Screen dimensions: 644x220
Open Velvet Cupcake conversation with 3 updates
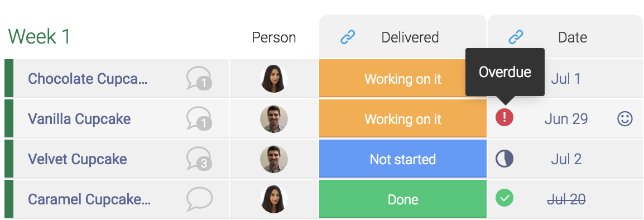click(x=199, y=159)
